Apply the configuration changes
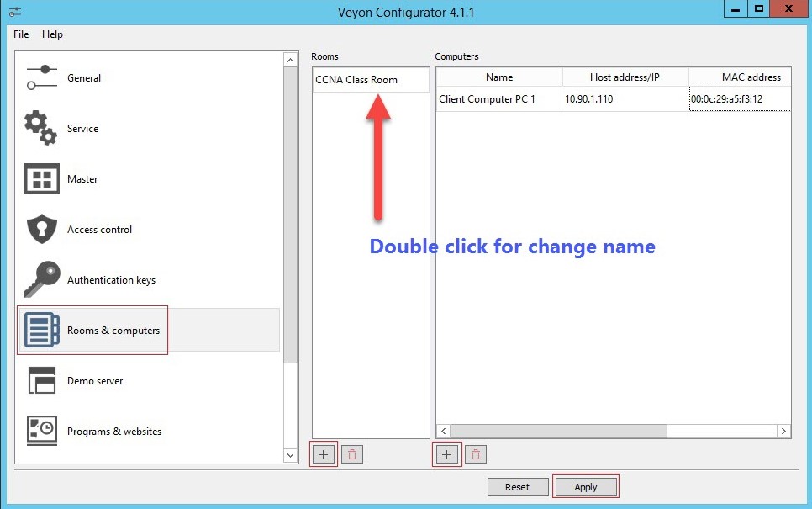Viewport: 812px width, 509px height. [585, 486]
